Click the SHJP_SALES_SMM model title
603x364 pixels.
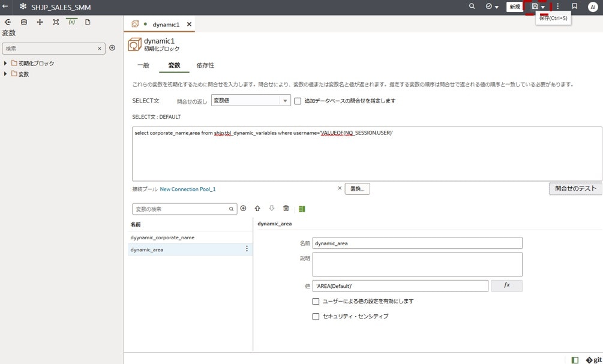coord(61,7)
